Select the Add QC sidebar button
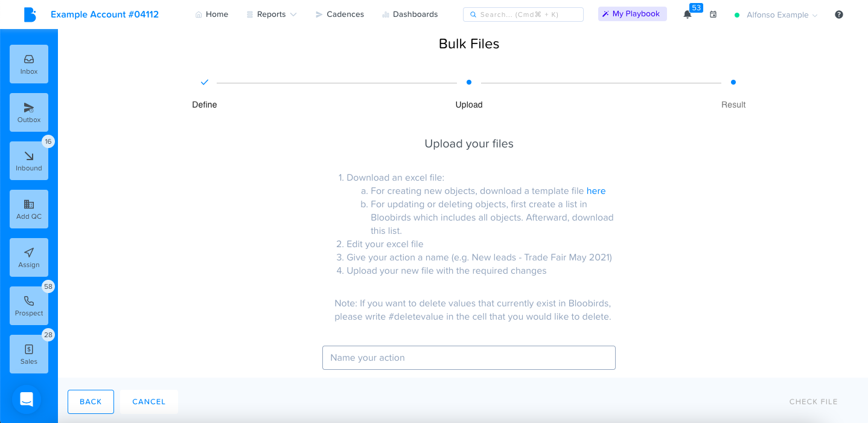Screen dimensions: 868x423 click(x=29, y=209)
